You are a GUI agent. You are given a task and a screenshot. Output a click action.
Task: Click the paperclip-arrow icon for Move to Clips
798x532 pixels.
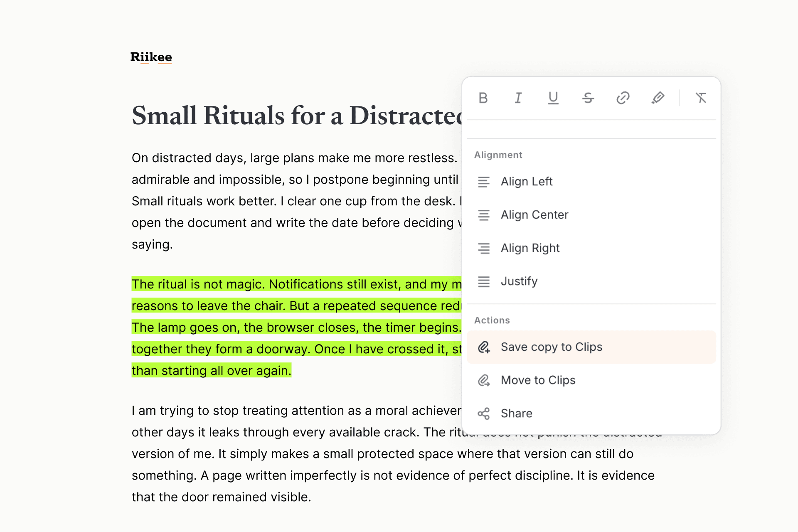pyautogui.click(x=483, y=380)
